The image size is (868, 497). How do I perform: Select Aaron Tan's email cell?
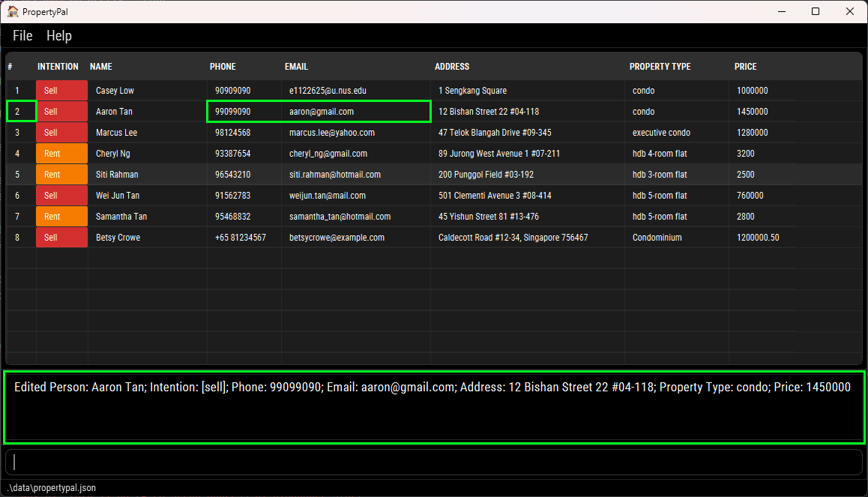[x=322, y=112]
